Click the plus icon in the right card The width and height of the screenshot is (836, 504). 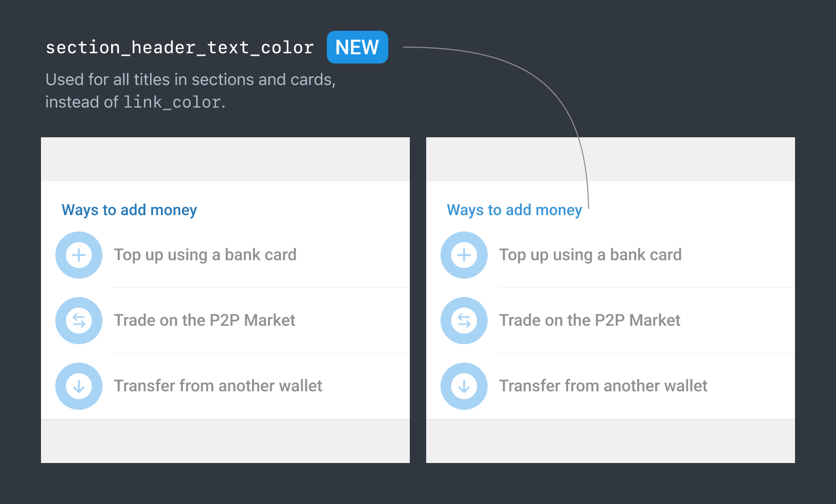pyautogui.click(x=464, y=255)
